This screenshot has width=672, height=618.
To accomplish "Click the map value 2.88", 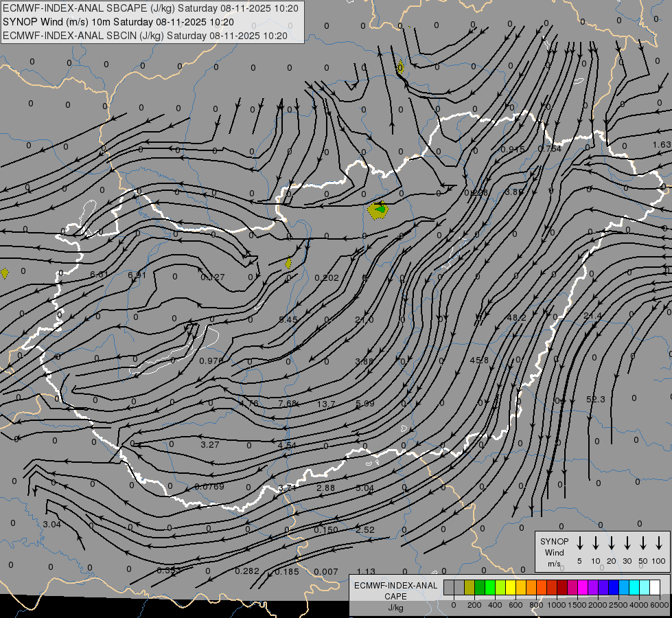I will [326, 488].
